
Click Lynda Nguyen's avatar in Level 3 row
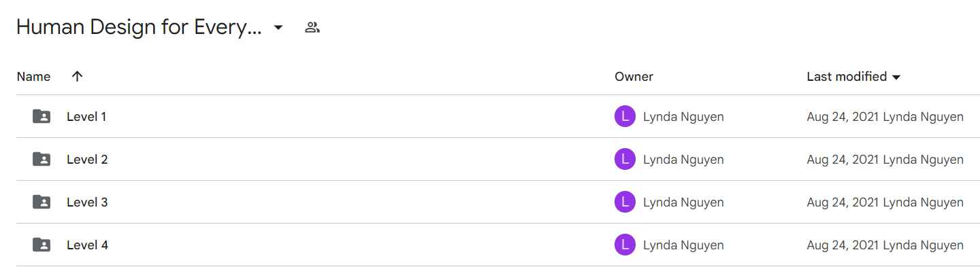coord(625,202)
